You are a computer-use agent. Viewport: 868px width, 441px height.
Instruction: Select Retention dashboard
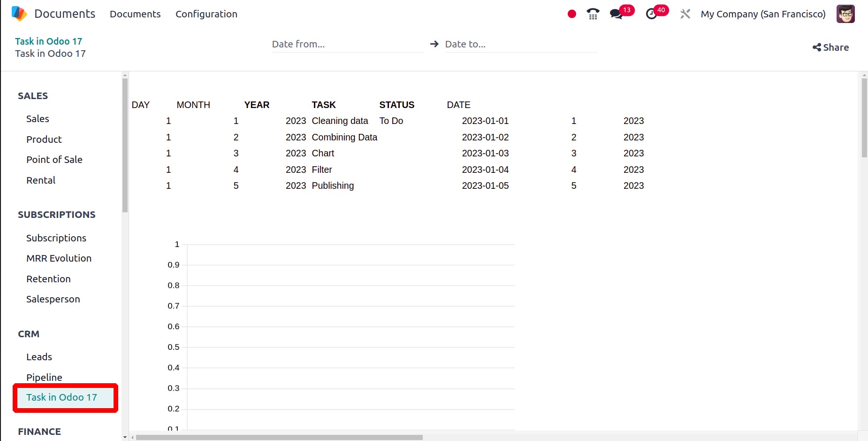point(48,279)
